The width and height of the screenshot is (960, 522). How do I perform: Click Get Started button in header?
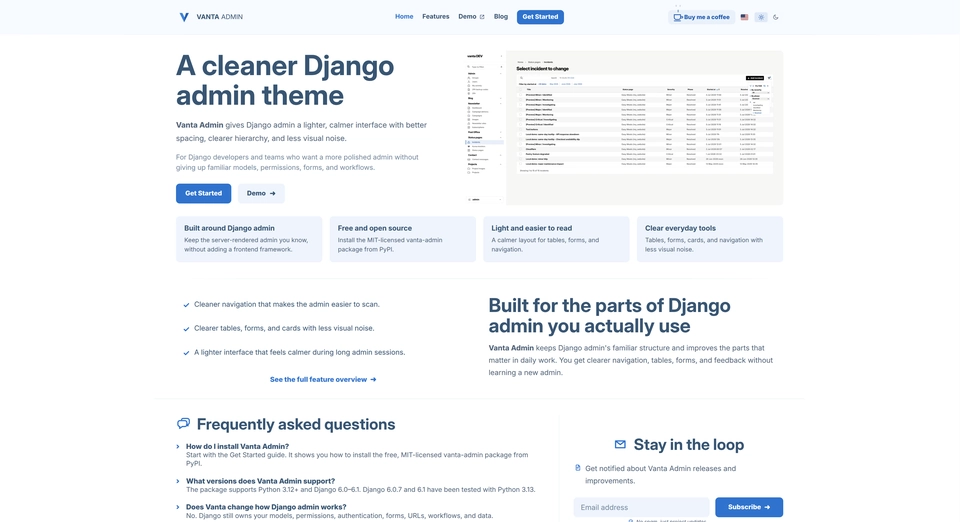coord(540,17)
